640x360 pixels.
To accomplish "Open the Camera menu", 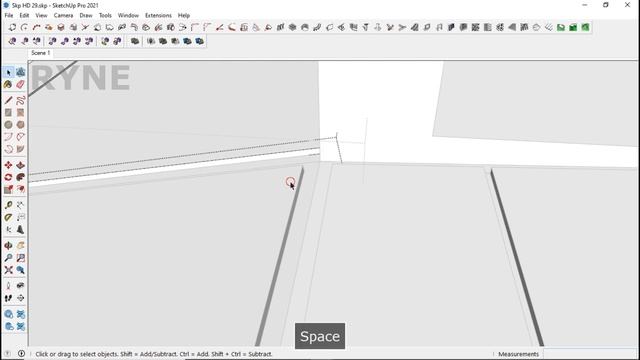I will (x=63, y=16).
